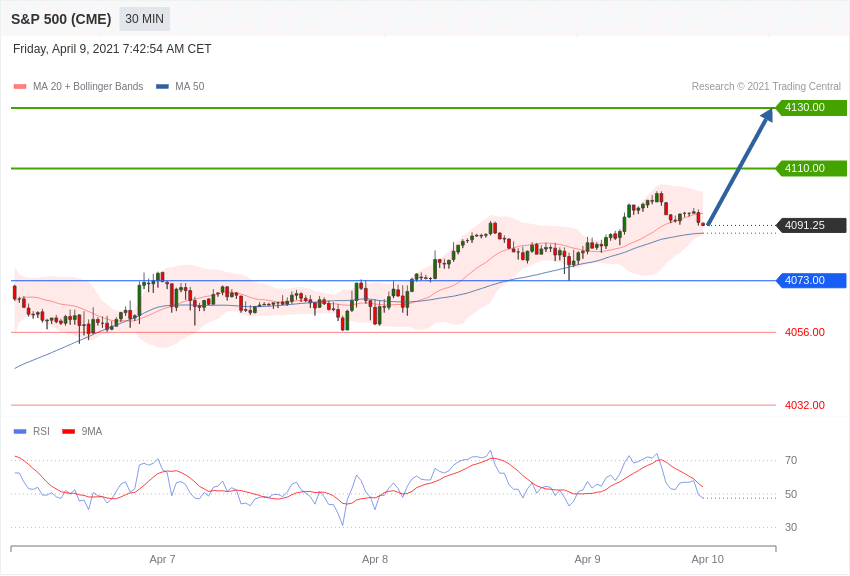The image size is (850, 576).
Task: Click the Apr 9 date axis label
Action: coord(588,559)
